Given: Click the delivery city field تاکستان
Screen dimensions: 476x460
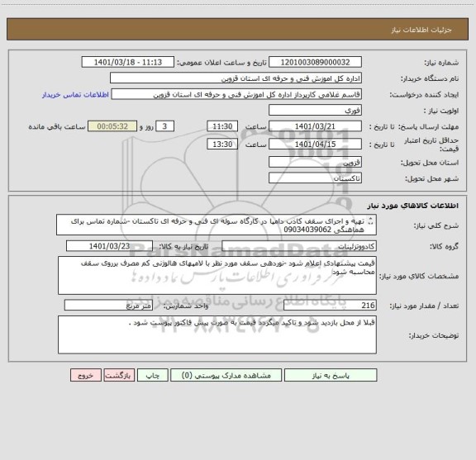Looking at the screenshot, I should 315,178.
